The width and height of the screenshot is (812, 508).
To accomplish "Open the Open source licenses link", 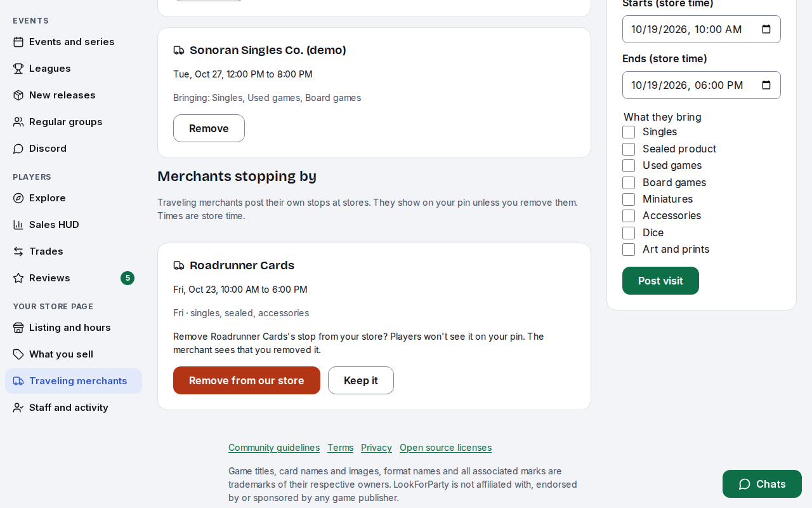I will [445, 448].
